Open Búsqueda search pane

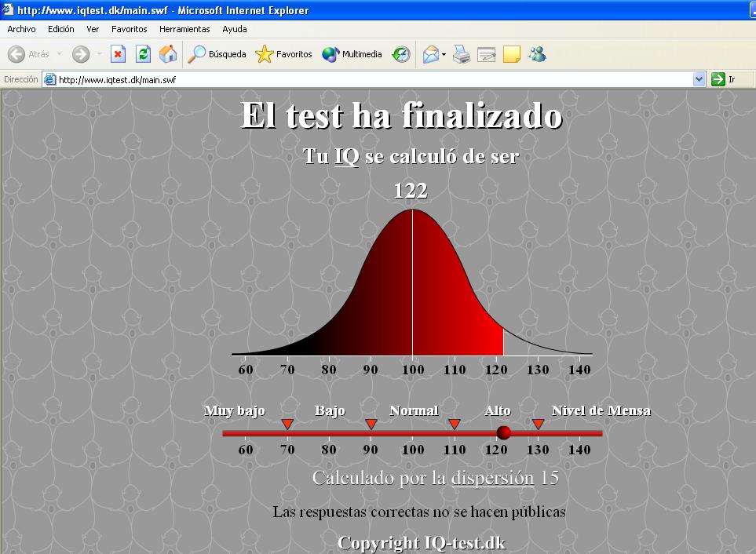217,54
